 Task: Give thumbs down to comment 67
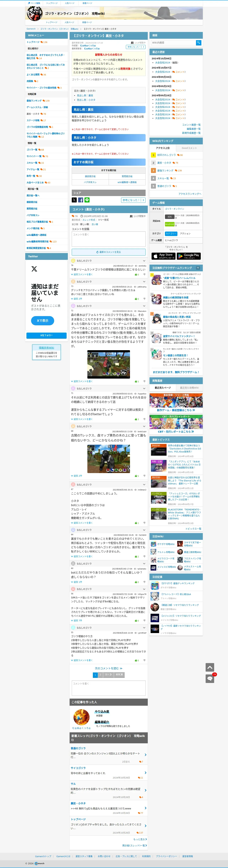144,523
